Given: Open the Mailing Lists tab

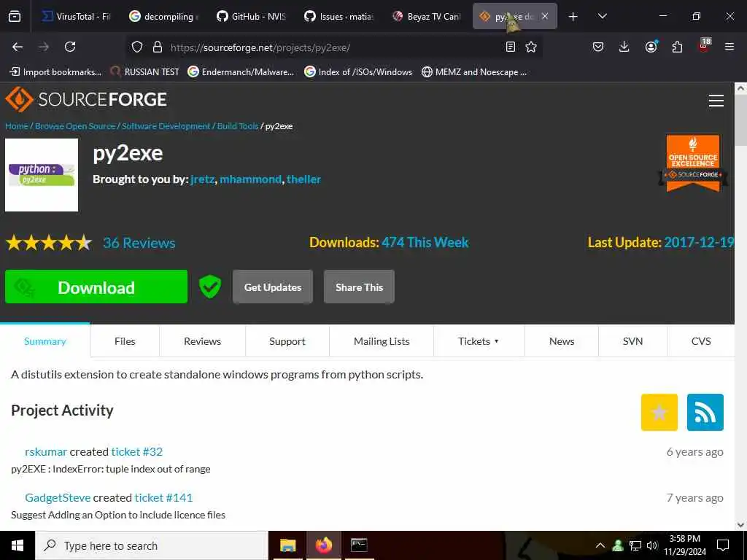Looking at the screenshot, I should pyautogui.click(x=382, y=341).
